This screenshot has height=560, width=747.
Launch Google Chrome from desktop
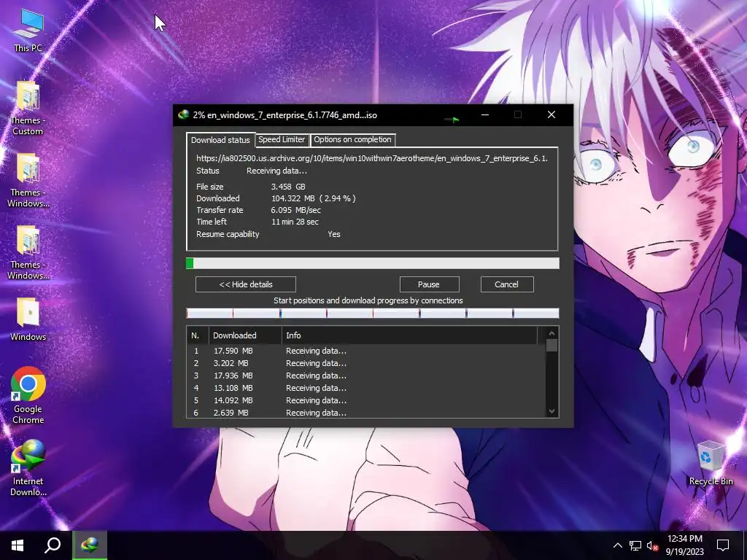coord(28,396)
